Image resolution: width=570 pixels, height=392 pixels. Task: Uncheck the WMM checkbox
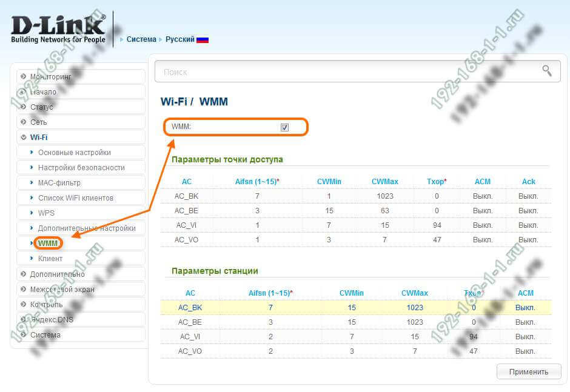pos(284,127)
